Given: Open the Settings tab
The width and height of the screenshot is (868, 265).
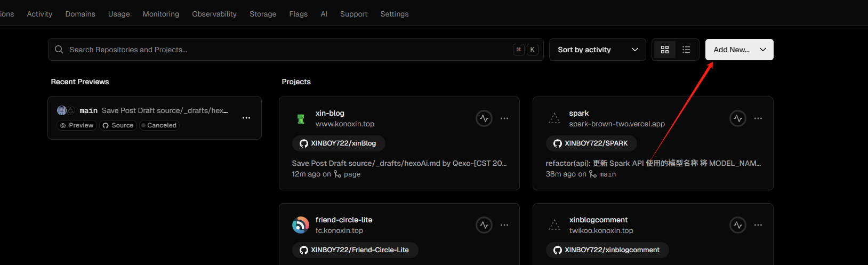Looking at the screenshot, I should click(395, 14).
